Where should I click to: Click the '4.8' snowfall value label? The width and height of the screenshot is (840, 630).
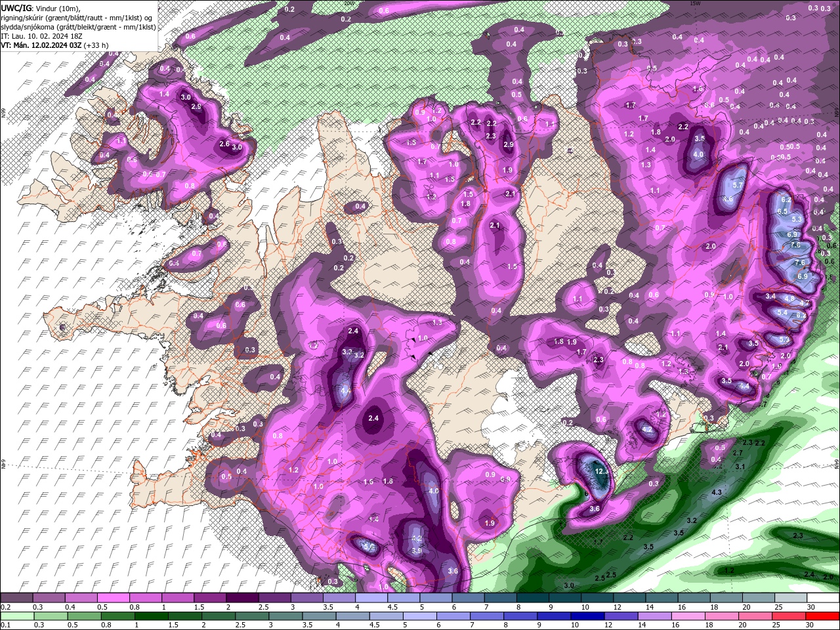coord(789,299)
